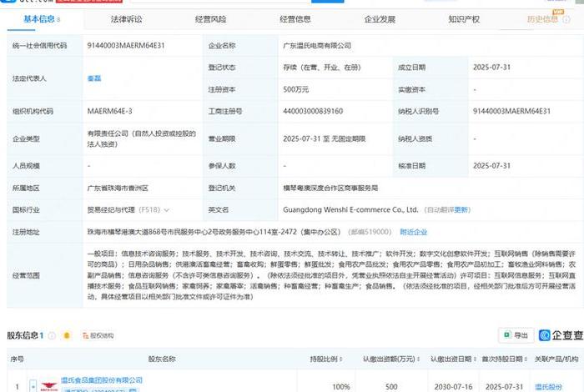This screenshot has height=392, width=584.
Task: Sort by 认缴出资日期 column
Action: click(x=454, y=359)
